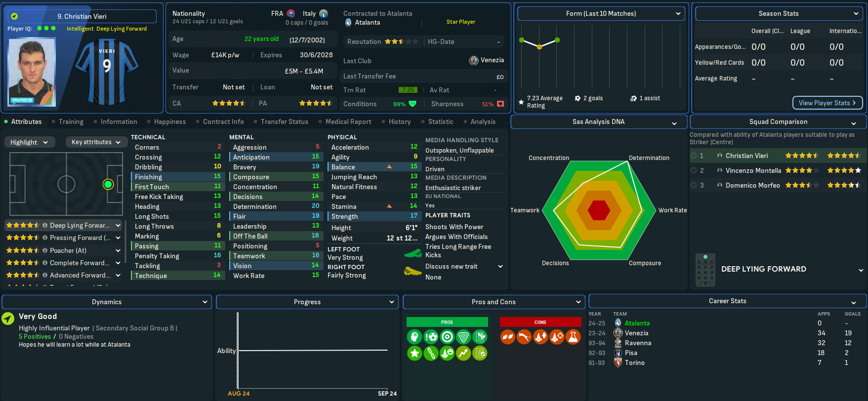Click the green arrow icon beside Christian Vieri's name
868x401 pixels.
pos(14,16)
